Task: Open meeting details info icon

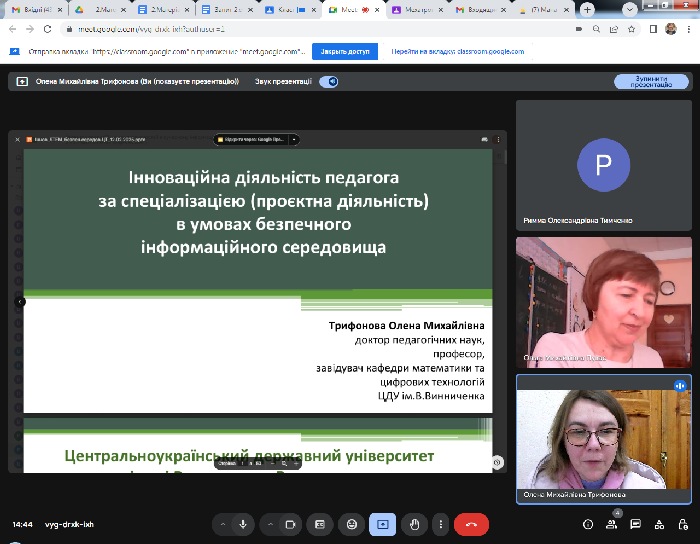Action: [x=588, y=524]
